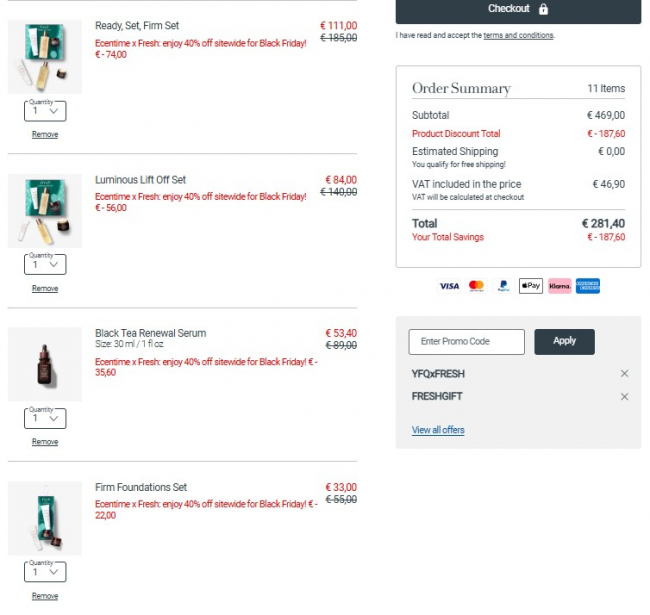Remove Luminous Lift Off Set from cart

(x=45, y=289)
